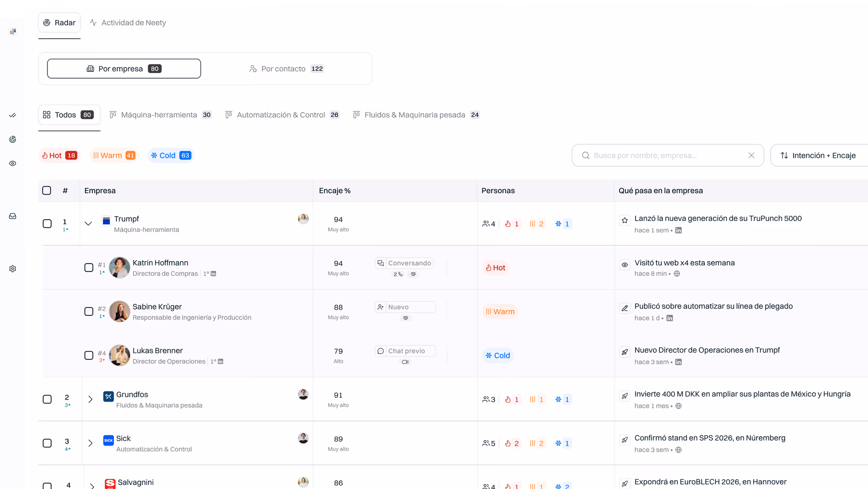Filter by the Hot 18 chip

click(59, 156)
